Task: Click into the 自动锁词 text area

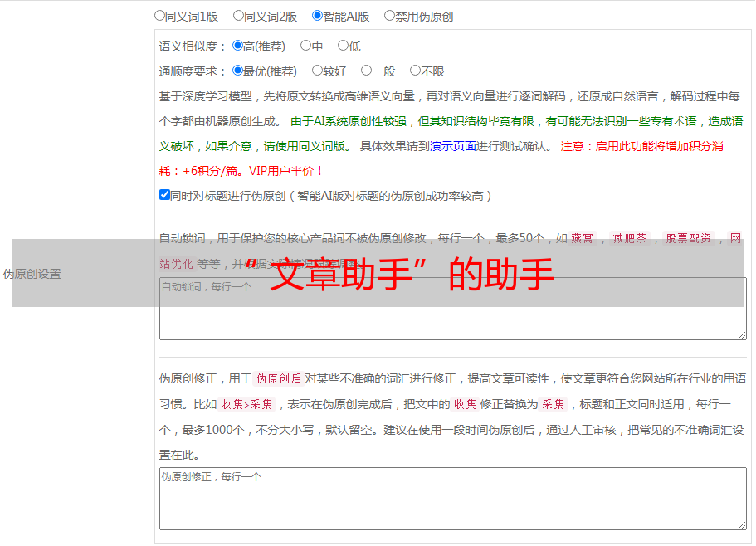Action: 452,319
